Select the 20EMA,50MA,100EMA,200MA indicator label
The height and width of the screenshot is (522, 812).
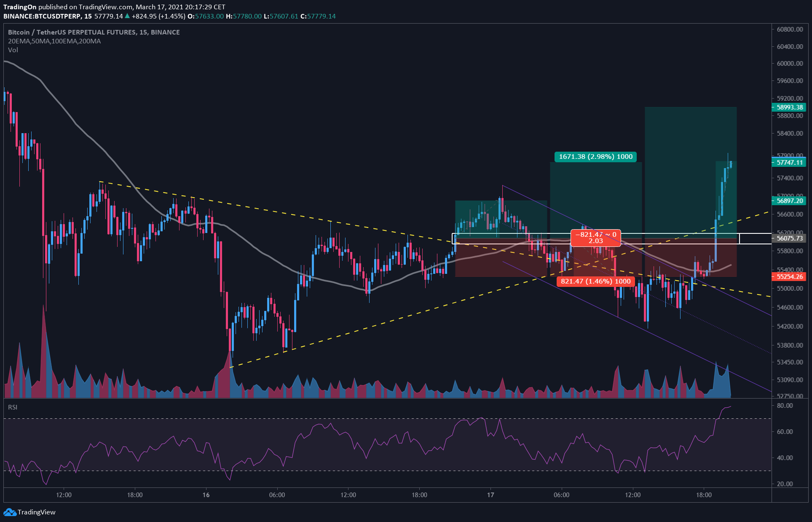click(x=54, y=41)
